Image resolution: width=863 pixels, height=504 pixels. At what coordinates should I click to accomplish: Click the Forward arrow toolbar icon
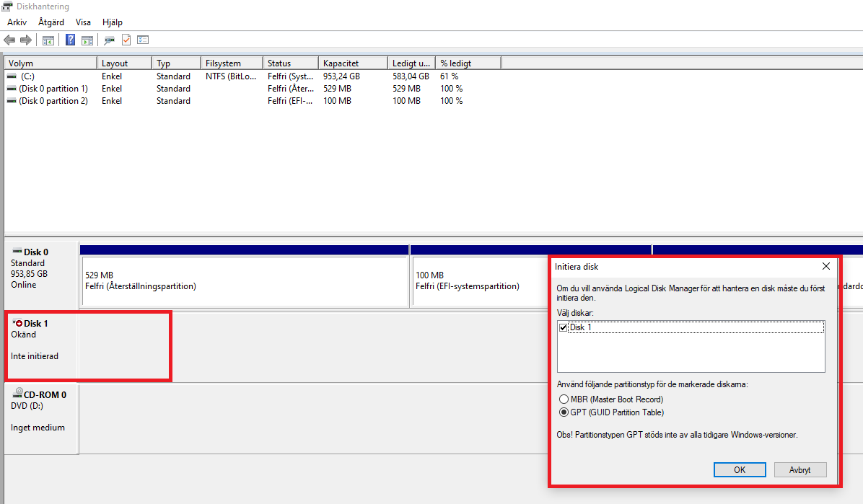point(26,40)
